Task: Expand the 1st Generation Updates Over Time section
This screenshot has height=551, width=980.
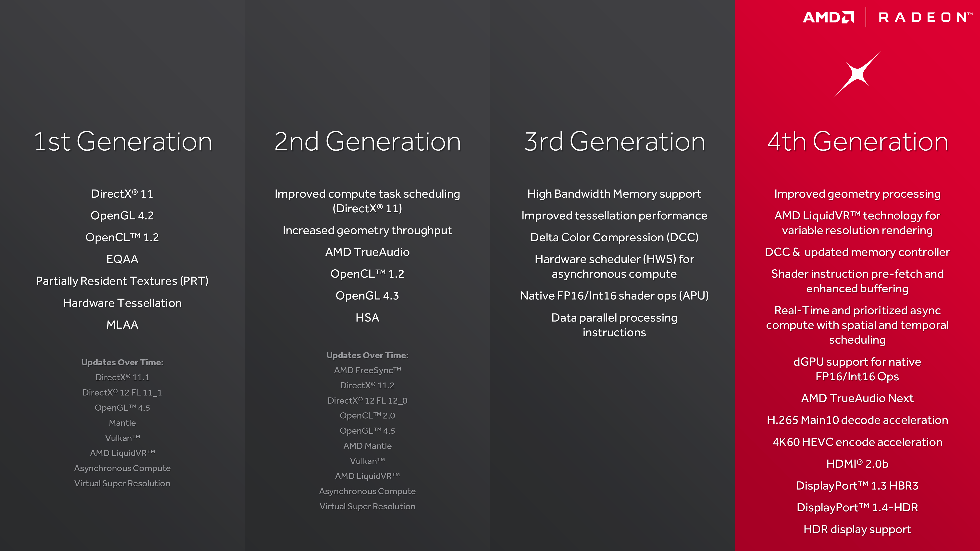Action: (122, 362)
